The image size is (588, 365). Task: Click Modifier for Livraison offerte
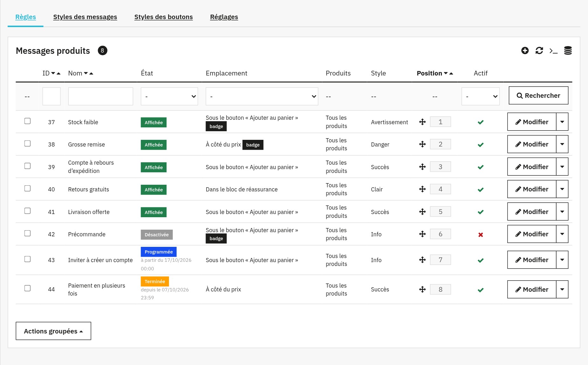[532, 211]
